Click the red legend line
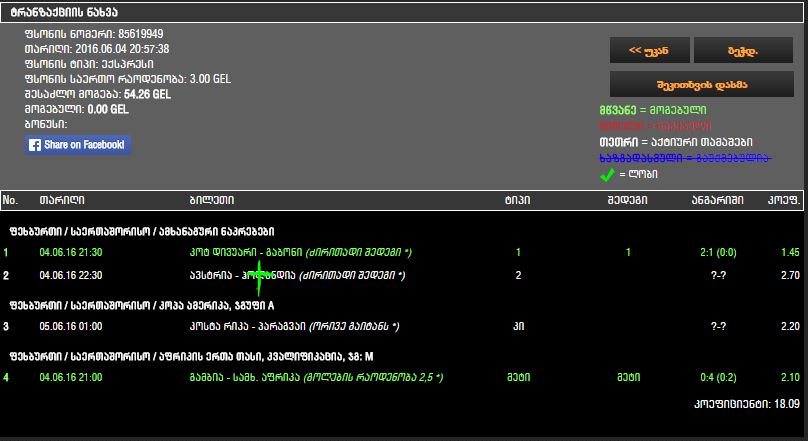Viewport: 808px width, 441px height. pyautogui.click(x=655, y=126)
